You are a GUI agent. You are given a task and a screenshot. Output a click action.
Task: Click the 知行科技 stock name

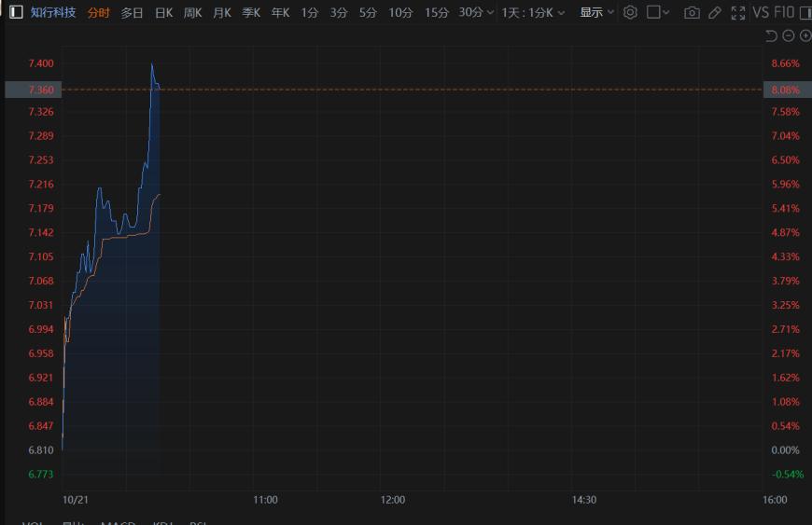click(x=53, y=12)
